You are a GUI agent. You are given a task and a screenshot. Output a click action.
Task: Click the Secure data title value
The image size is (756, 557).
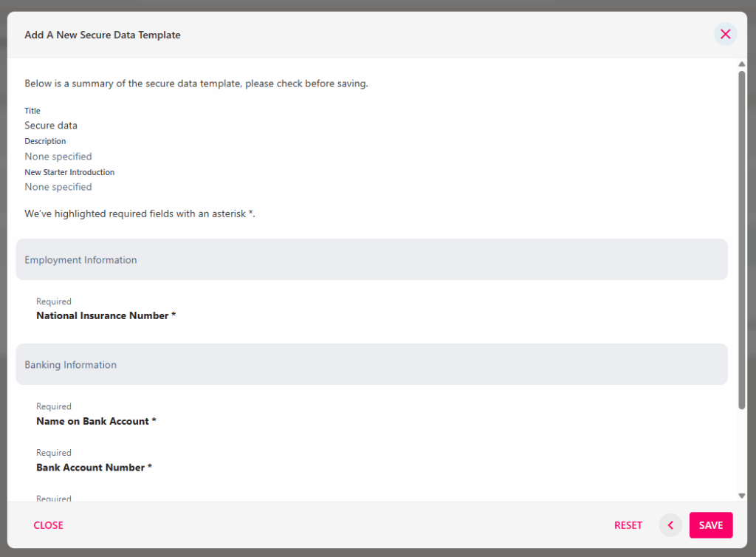(x=51, y=126)
